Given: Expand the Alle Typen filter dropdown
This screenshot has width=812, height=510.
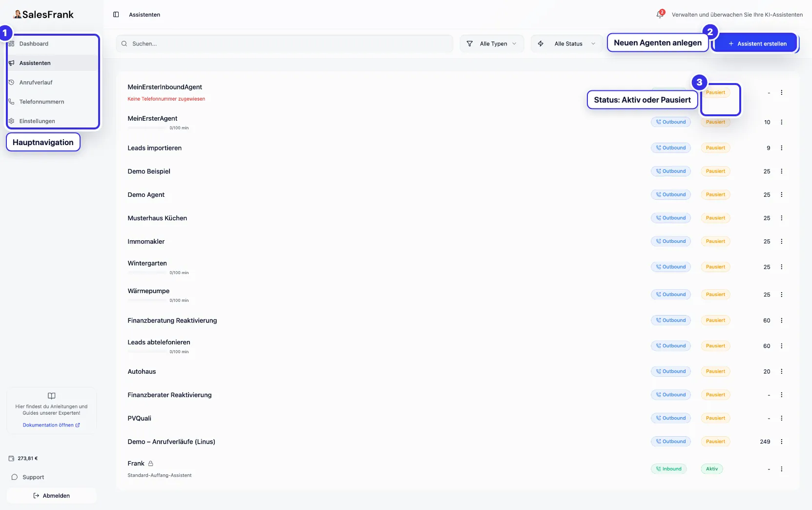Looking at the screenshot, I should click(492, 43).
